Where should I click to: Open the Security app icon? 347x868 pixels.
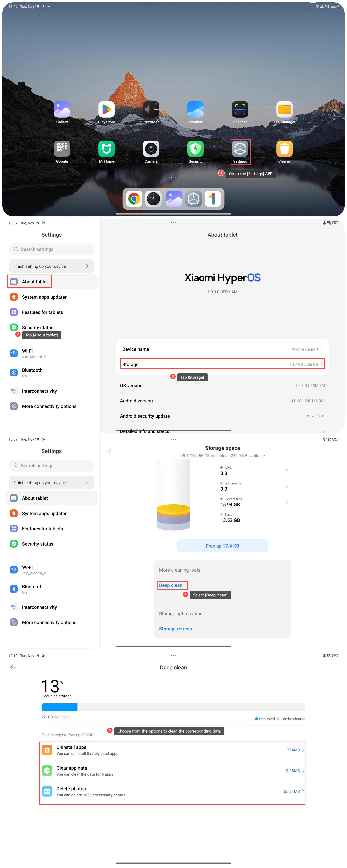pyautogui.click(x=195, y=149)
